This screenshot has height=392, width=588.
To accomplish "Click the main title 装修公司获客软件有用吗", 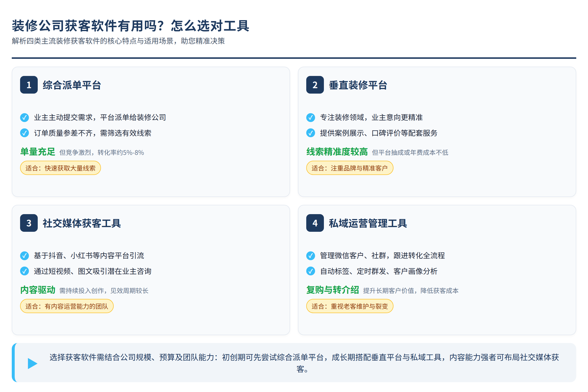I will tap(131, 26).
